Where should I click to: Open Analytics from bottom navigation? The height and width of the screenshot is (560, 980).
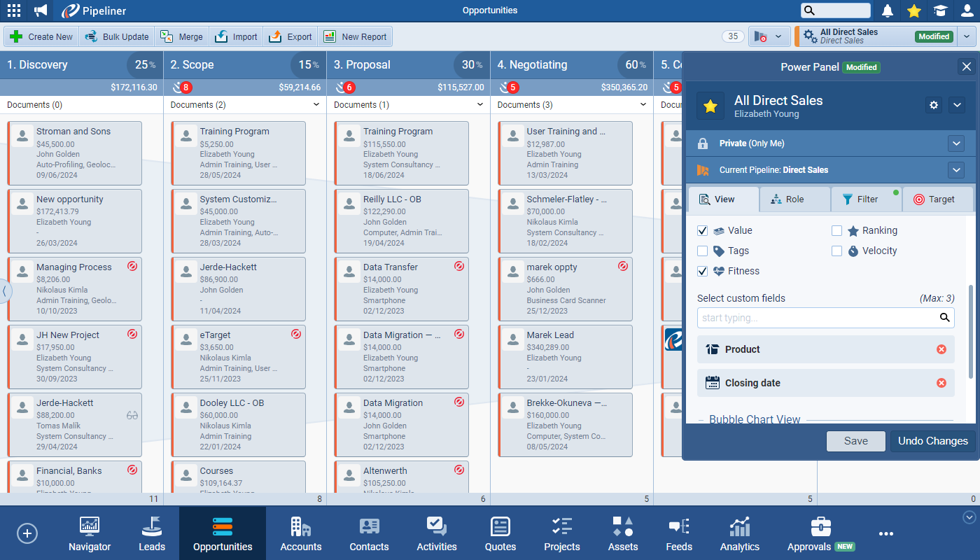[739, 533]
